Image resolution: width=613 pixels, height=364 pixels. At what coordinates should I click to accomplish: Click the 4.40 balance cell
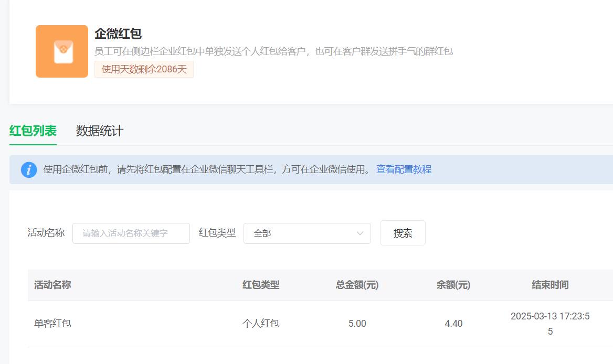coord(453,324)
